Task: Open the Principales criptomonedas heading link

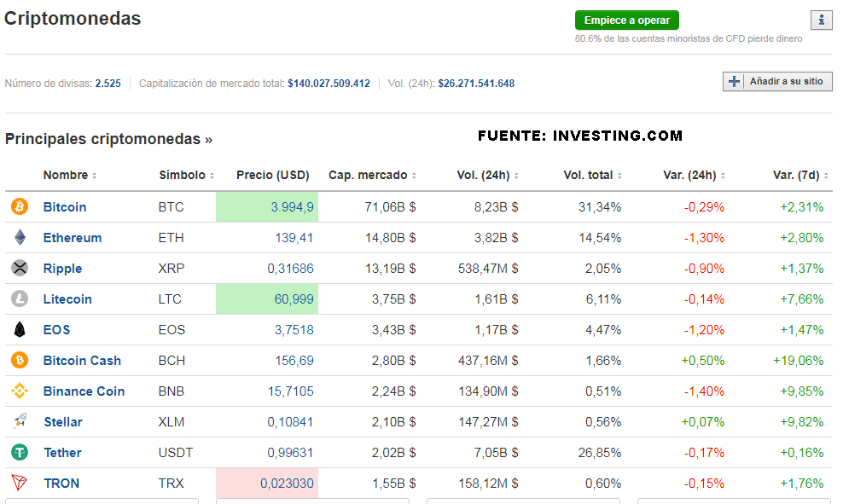Action: click(x=108, y=139)
